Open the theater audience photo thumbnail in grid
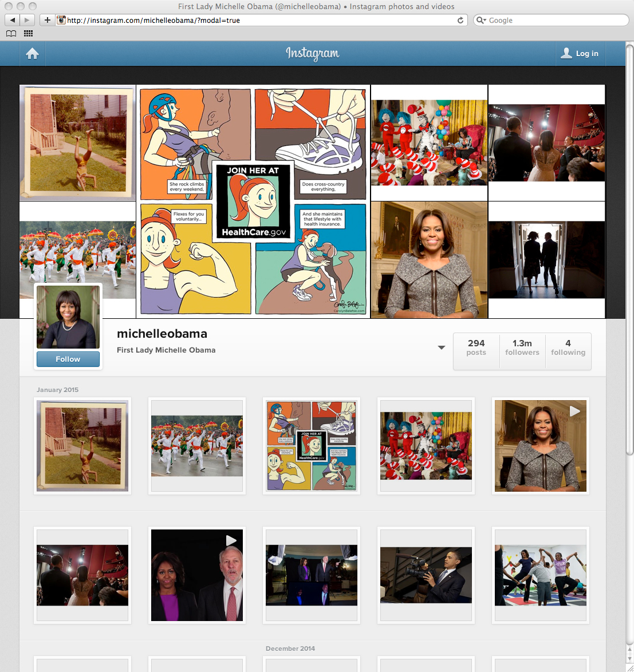 (x=82, y=575)
